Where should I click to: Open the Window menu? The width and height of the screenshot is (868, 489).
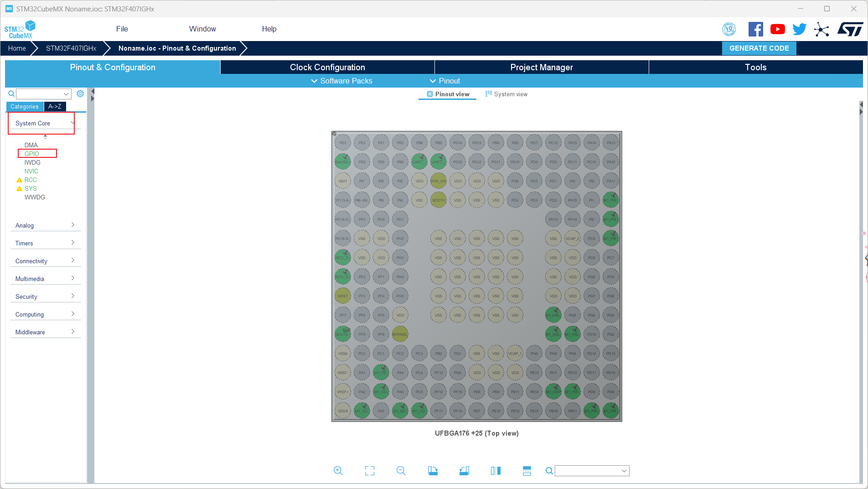pyautogui.click(x=202, y=29)
